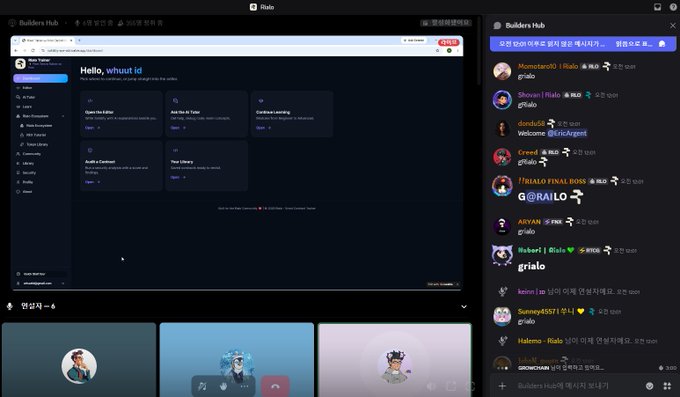Open the account email dropdown at the sidebar bottom

click(x=40, y=283)
